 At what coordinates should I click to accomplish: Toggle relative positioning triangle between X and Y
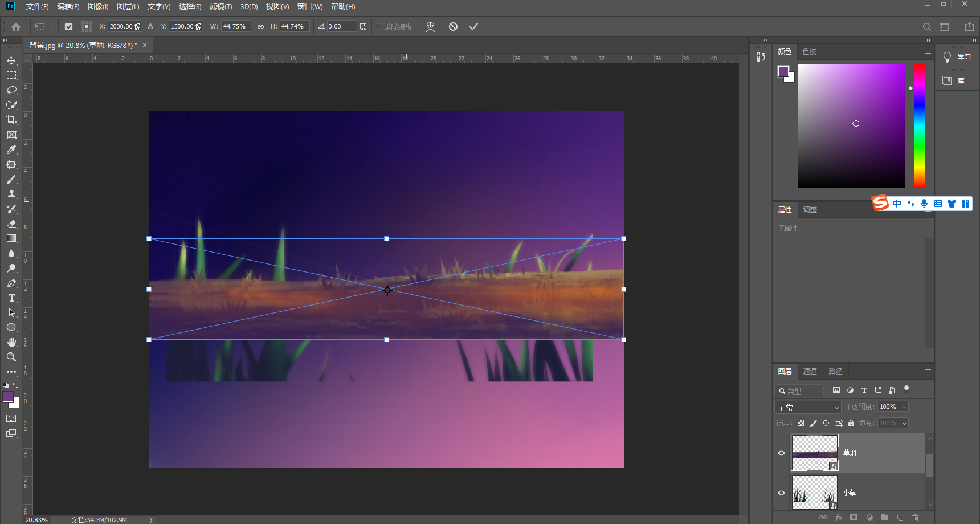pyautogui.click(x=150, y=26)
